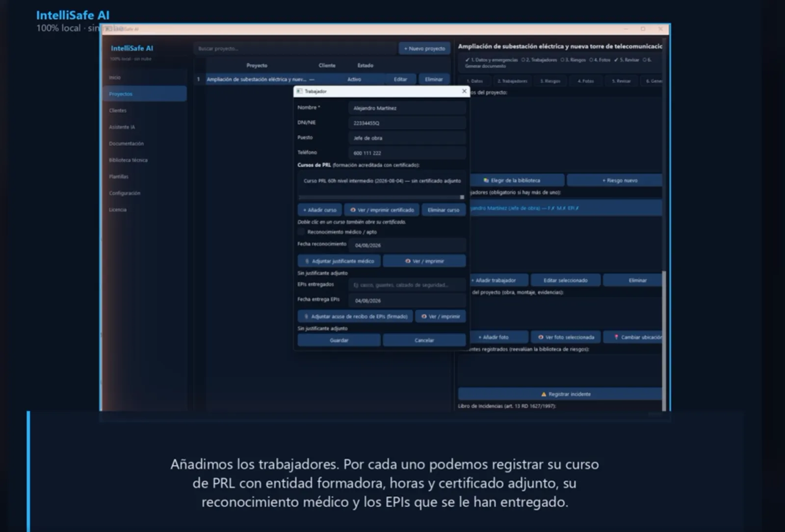Click the Estado column header

(365, 65)
